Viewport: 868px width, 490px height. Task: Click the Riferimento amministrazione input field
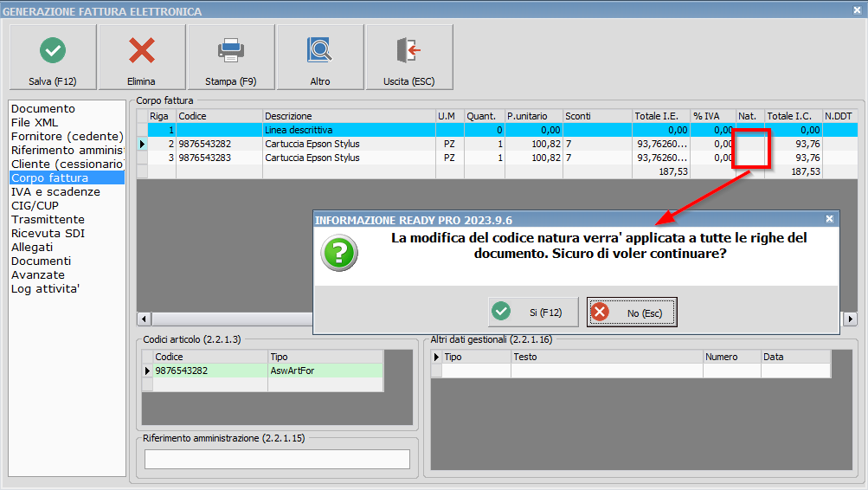[x=277, y=459]
